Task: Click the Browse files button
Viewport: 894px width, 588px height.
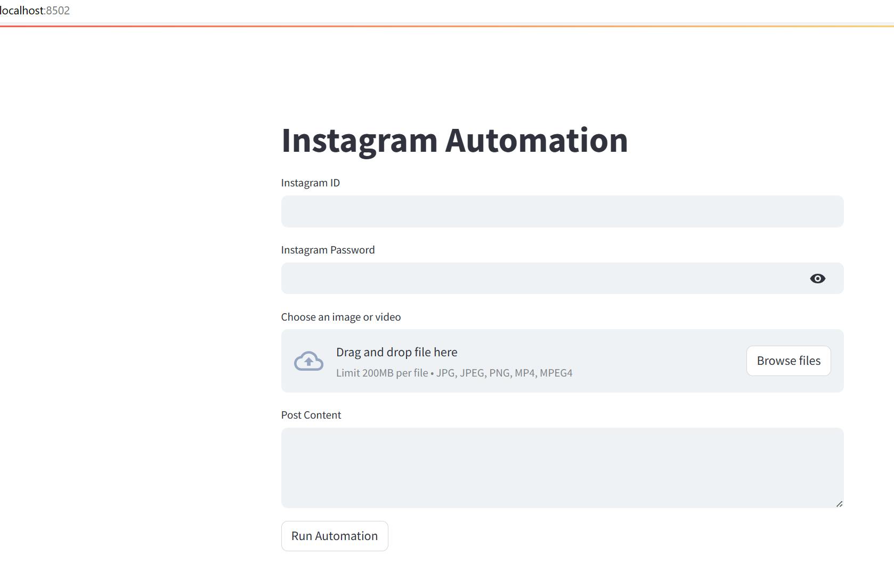Action: click(788, 361)
